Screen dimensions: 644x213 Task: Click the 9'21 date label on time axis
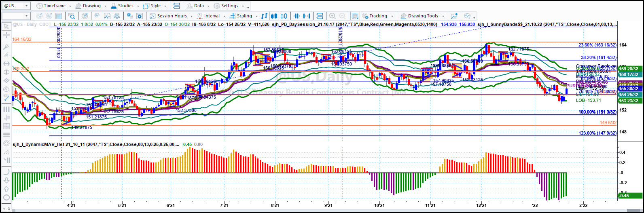click(328, 205)
